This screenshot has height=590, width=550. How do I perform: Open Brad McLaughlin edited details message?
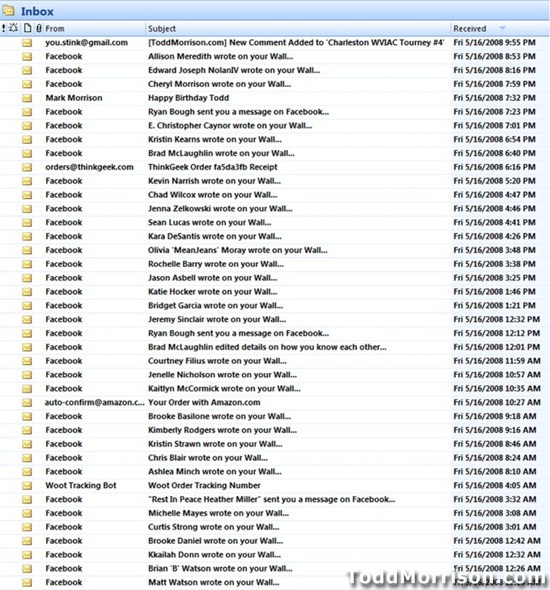267,347
